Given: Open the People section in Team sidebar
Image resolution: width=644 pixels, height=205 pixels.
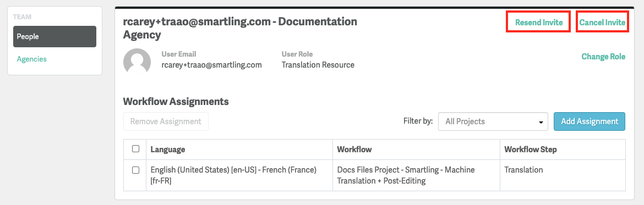Looking at the screenshot, I should [54, 36].
